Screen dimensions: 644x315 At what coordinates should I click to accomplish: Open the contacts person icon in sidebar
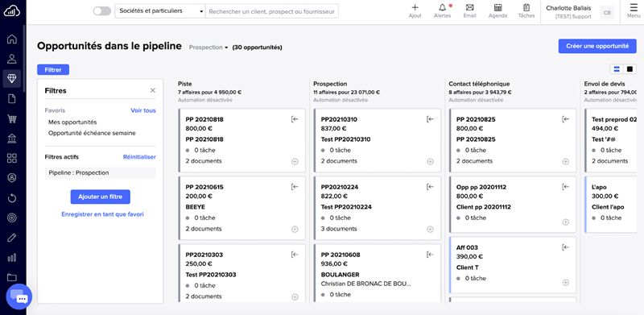[x=12, y=59]
